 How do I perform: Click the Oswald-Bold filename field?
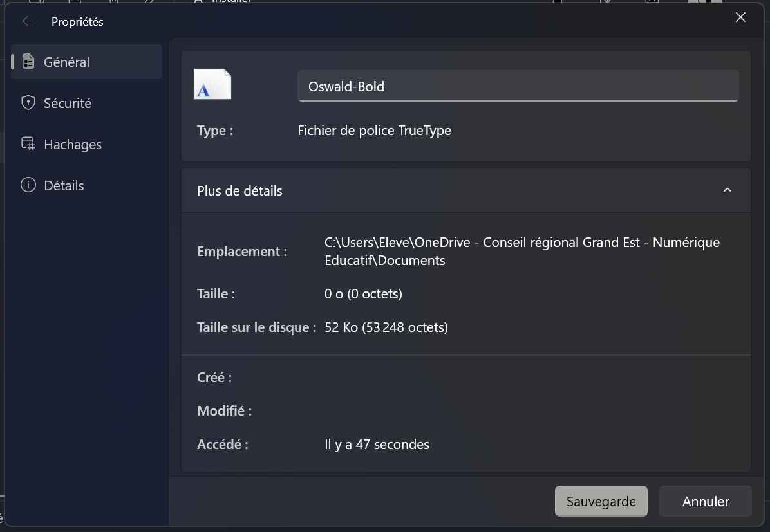click(518, 86)
